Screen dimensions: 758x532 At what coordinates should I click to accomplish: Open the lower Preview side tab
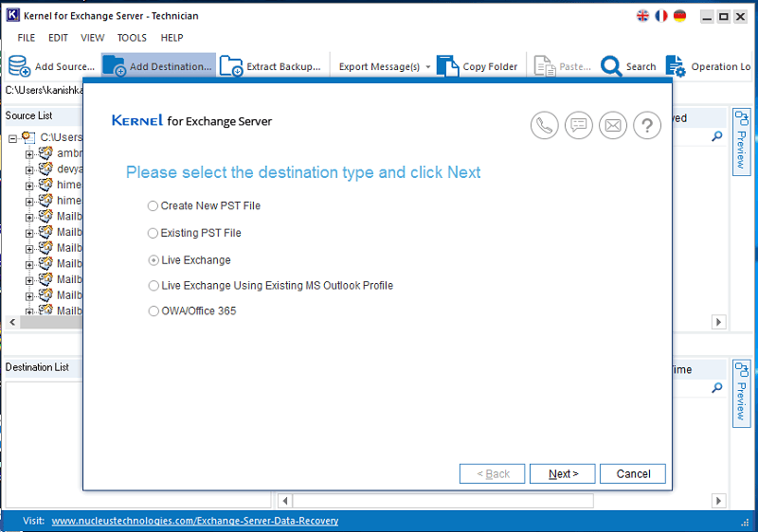point(742,394)
